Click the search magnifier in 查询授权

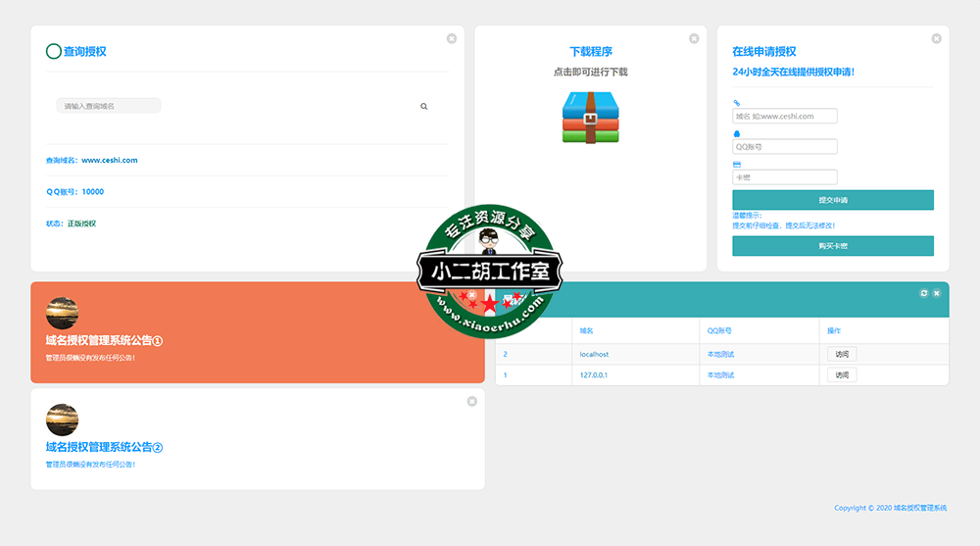pyautogui.click(x=424, y=106)
